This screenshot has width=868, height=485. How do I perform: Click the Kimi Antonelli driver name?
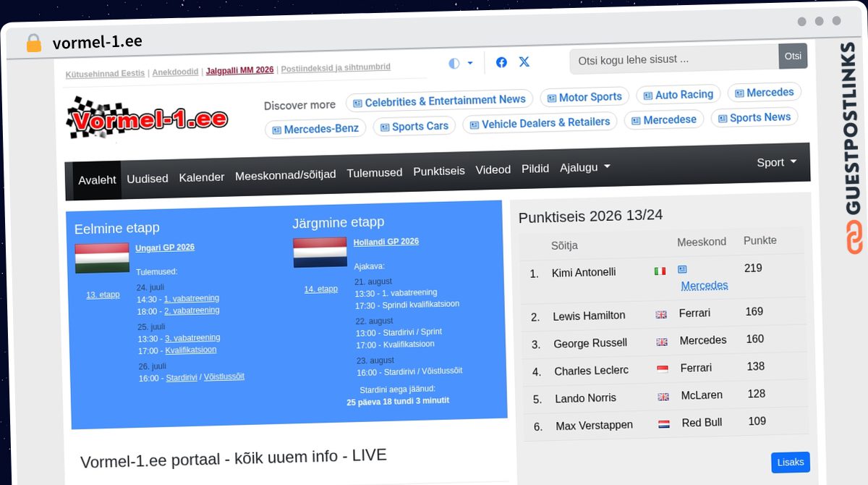click(584, 272)
